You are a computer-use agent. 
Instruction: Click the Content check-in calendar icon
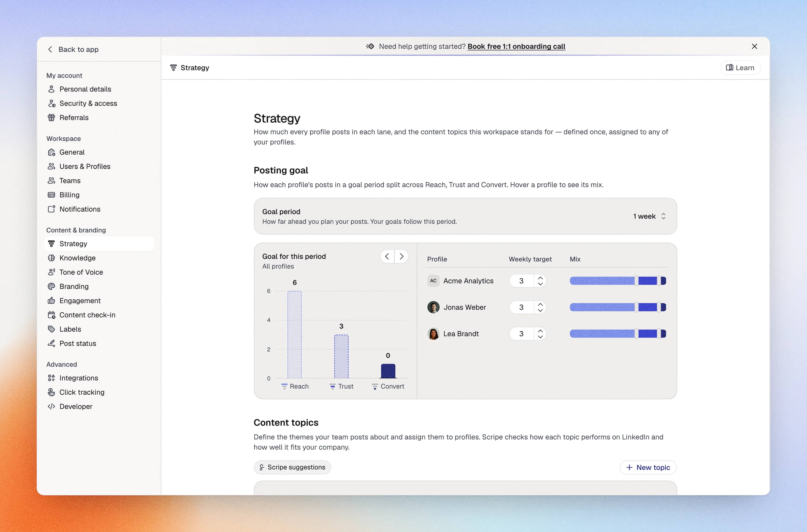point(51,315)
